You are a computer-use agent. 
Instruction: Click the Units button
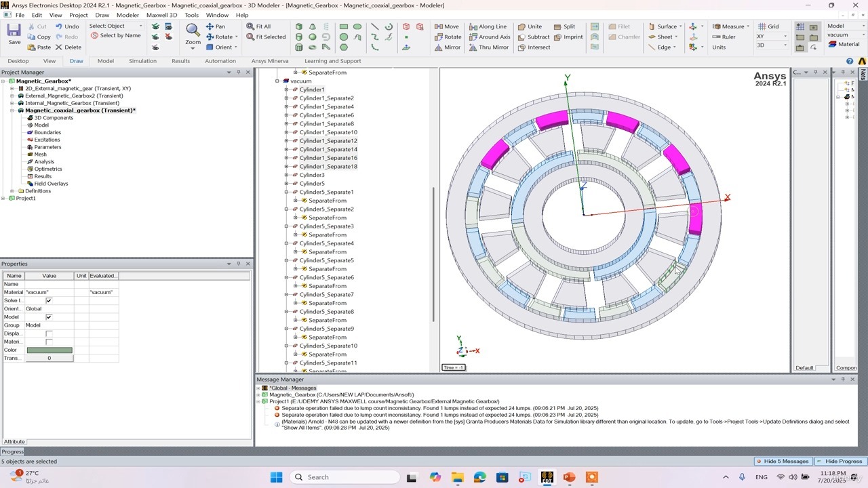(719, 47)
